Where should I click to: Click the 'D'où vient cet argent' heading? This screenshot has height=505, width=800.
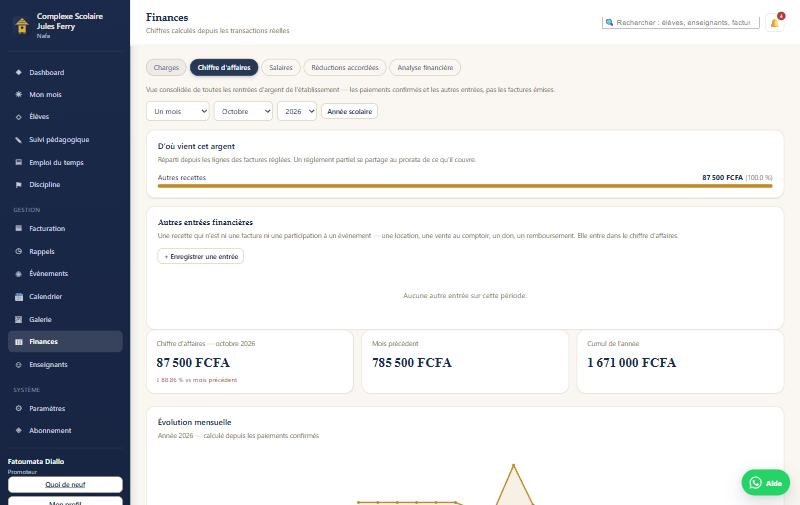[x=196, y=146]
